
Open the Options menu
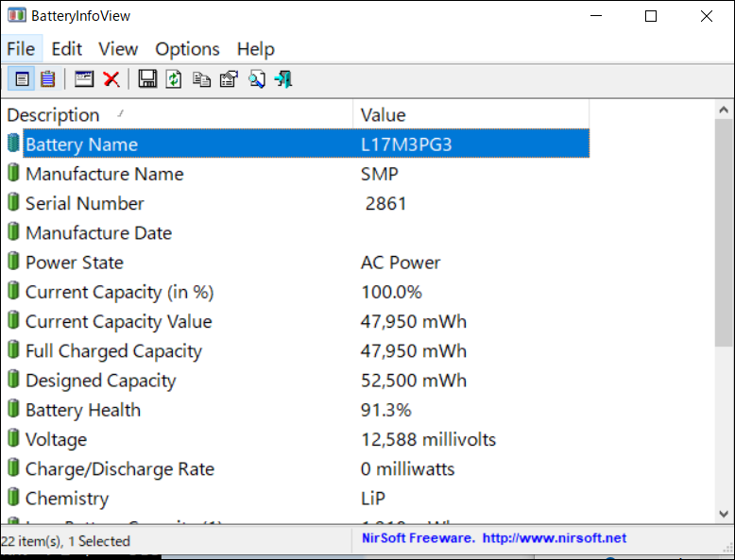pos(187,49)
